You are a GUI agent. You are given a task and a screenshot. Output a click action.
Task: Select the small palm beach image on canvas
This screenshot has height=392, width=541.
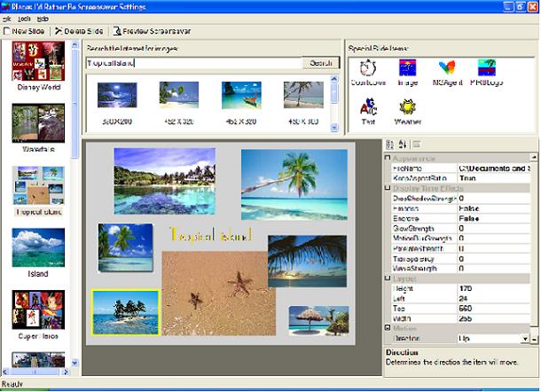126,247
